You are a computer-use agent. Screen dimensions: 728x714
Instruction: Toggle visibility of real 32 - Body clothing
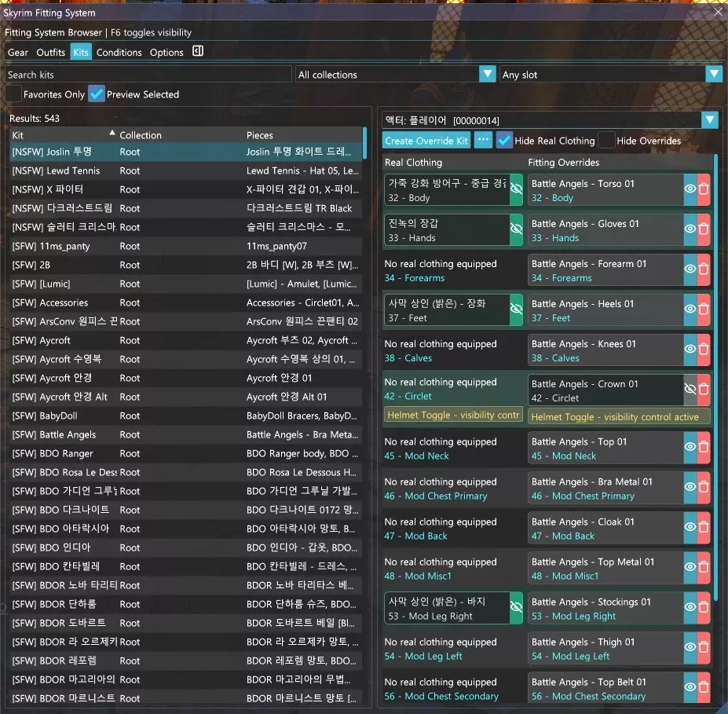(516, 189)
